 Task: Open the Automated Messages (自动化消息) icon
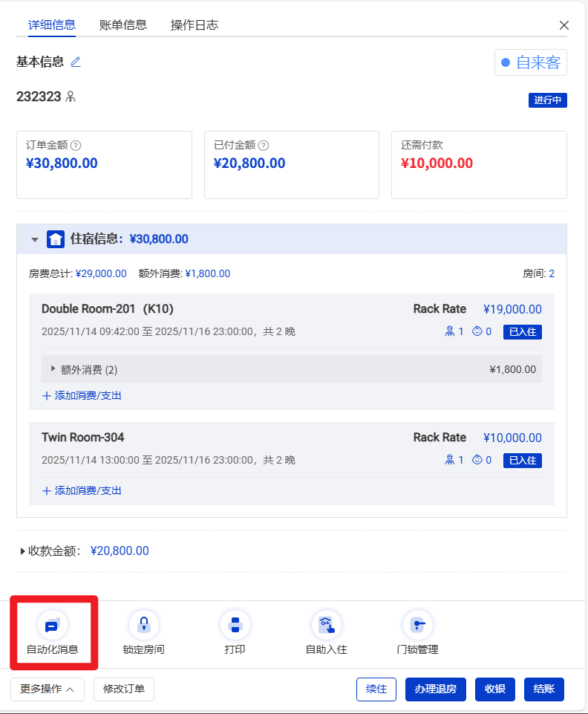click(52, 626)
